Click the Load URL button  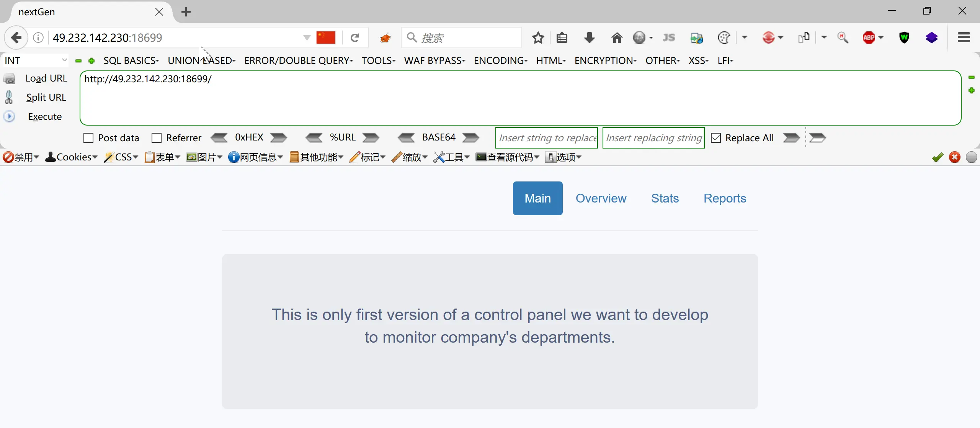(x=46, y=78)
